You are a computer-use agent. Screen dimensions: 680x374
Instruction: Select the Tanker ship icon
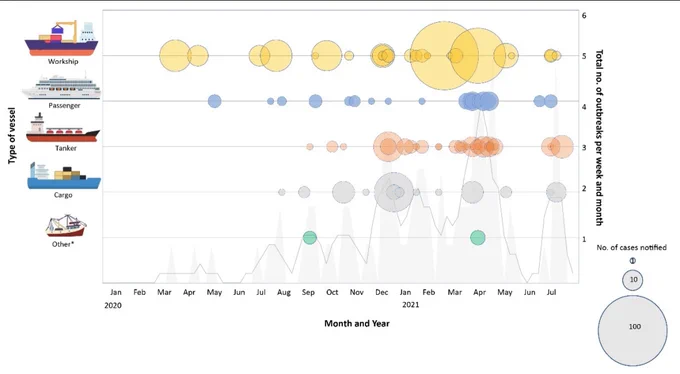pos(62,128)
